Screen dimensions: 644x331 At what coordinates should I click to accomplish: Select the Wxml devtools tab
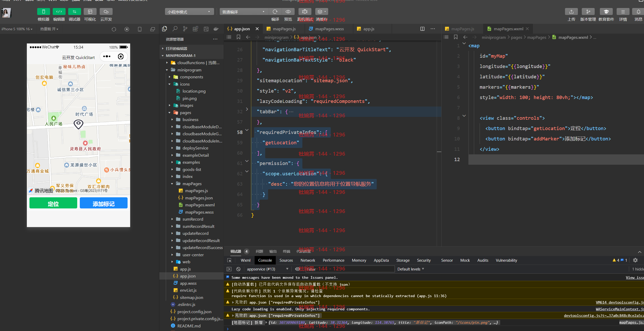(x=246, y=260)
